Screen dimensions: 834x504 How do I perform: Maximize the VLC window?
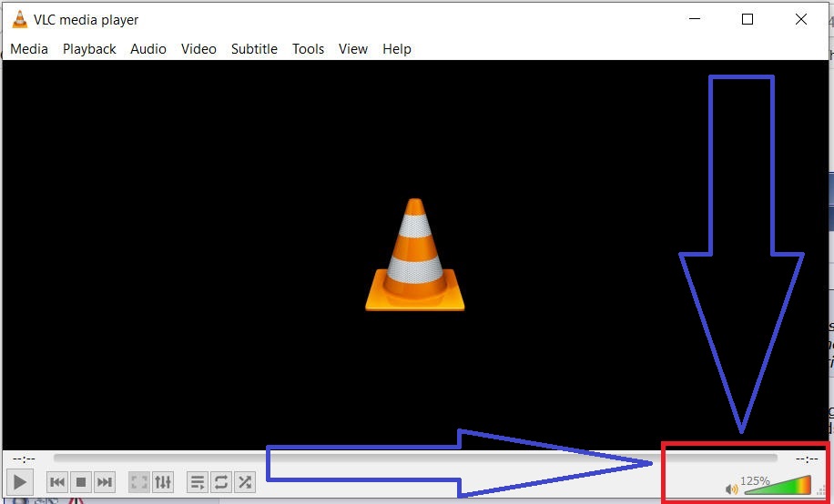click(x=748, y=19)
